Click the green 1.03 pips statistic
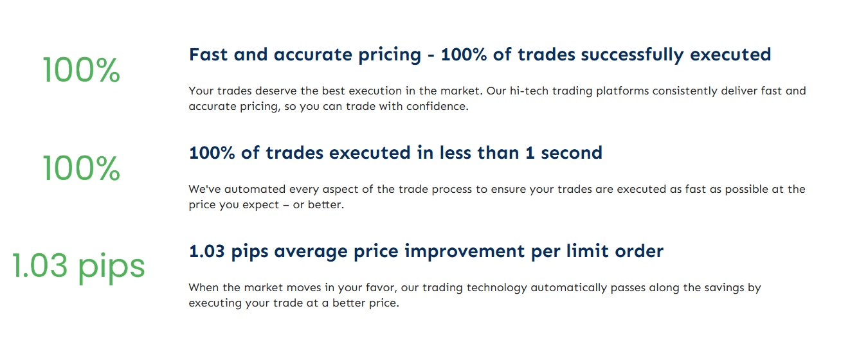The width and height of the screenshot is (868, 340). click(x=78, y=266)
